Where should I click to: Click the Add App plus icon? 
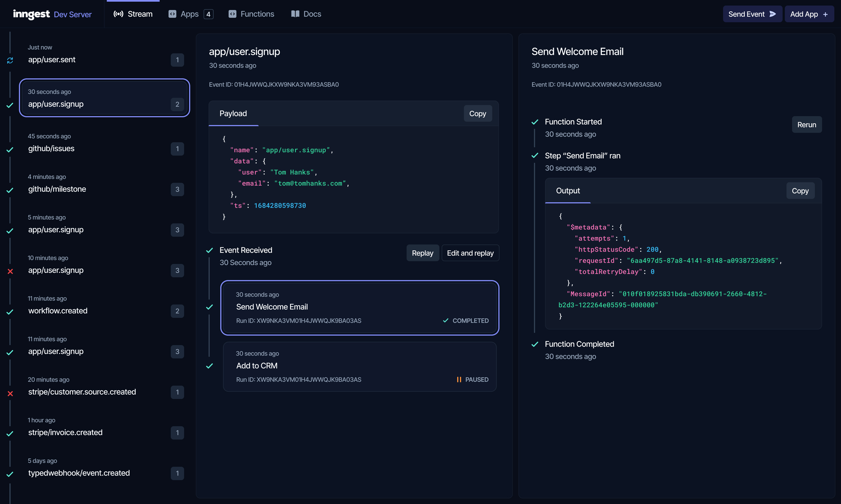[827, 14]
